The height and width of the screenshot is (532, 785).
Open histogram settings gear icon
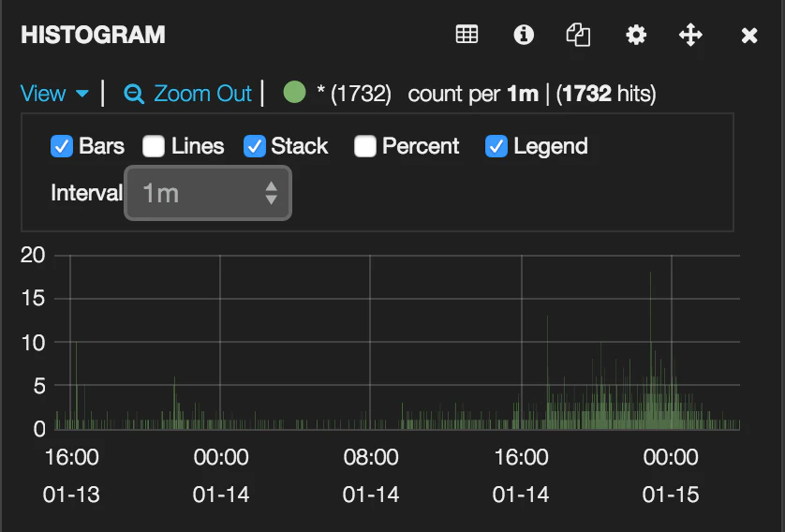point(636,35)
